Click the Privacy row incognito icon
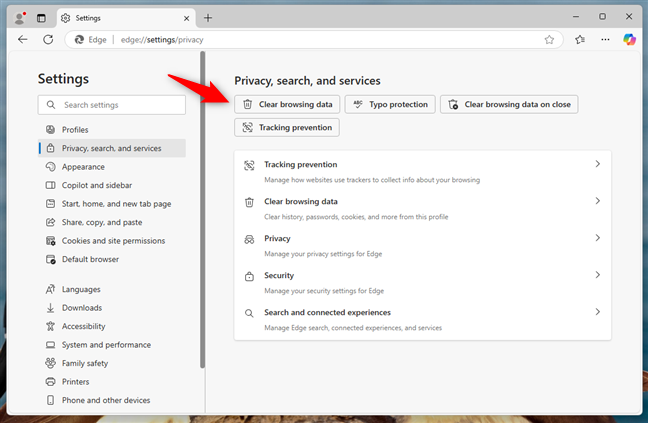648x423 pixels. (x=249, y=240)
